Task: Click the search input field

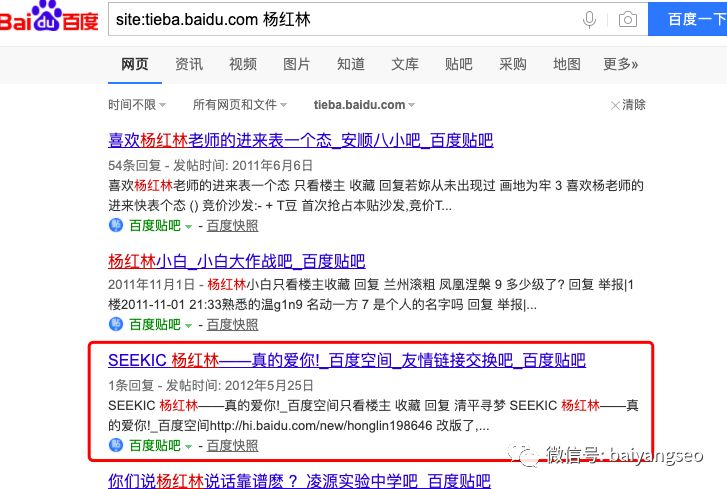Action: click(340, 19)
